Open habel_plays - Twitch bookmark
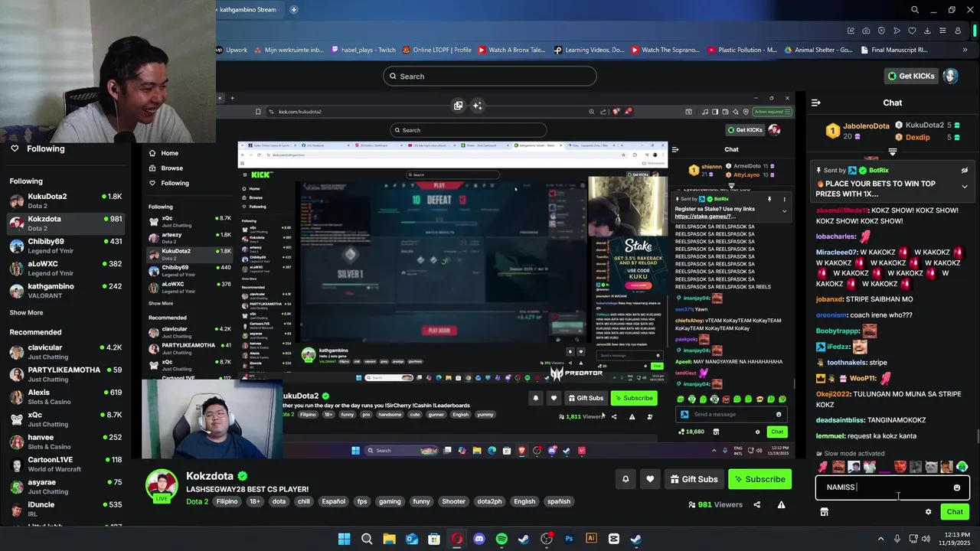980x551 pixels. click(x=363, y=50)
